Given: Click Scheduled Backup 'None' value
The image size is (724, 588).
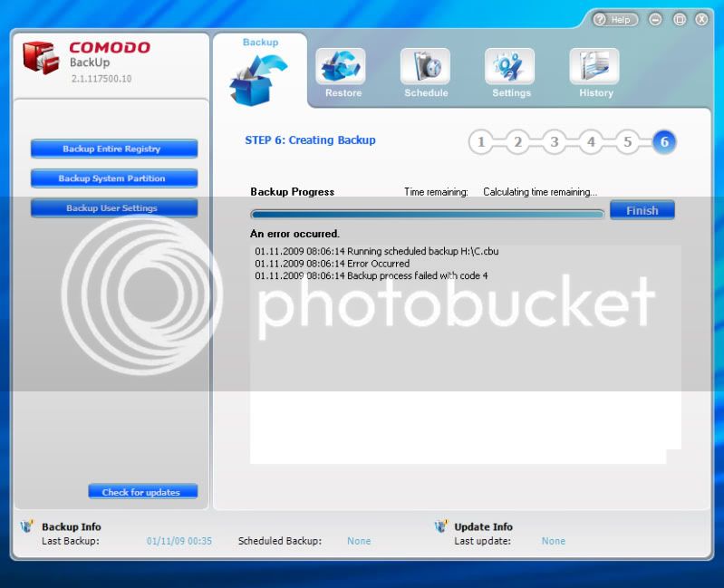Looking at the screenshot, I should pos(359,541).
